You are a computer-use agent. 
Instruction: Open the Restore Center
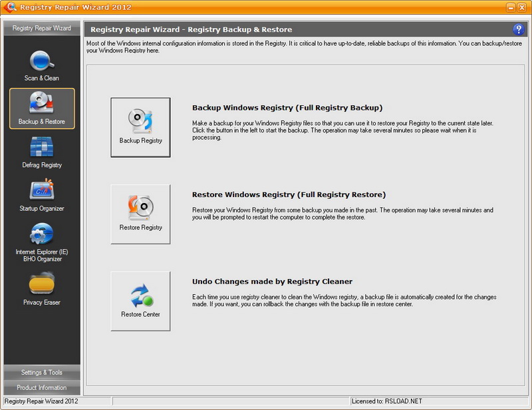pos(140,302)
